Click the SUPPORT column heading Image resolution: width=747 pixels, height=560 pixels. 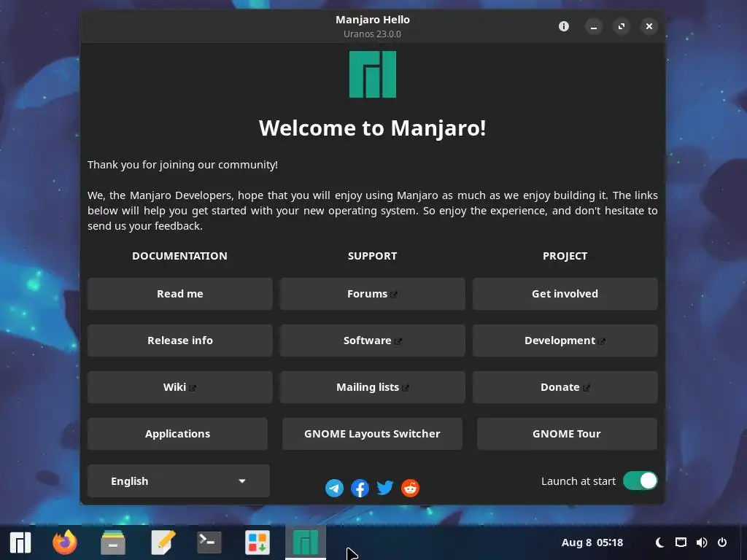pos(373,256)
